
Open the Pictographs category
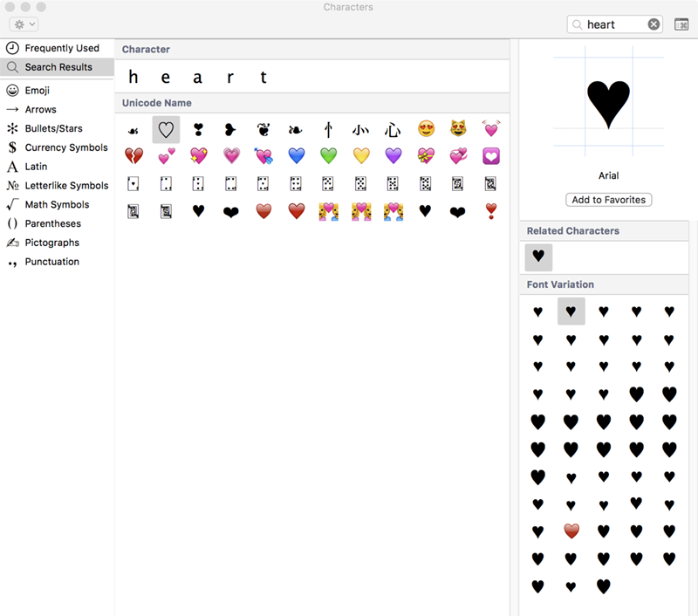point(57,243)
